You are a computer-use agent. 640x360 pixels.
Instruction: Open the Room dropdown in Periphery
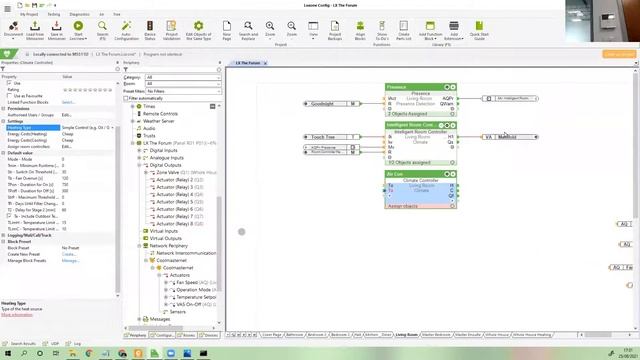coord(183,84)
